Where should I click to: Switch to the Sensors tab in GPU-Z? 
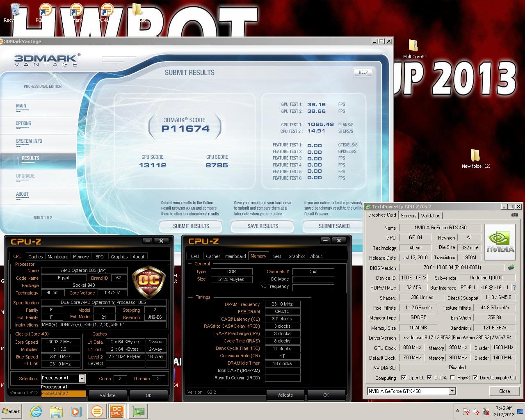(409, 215)
